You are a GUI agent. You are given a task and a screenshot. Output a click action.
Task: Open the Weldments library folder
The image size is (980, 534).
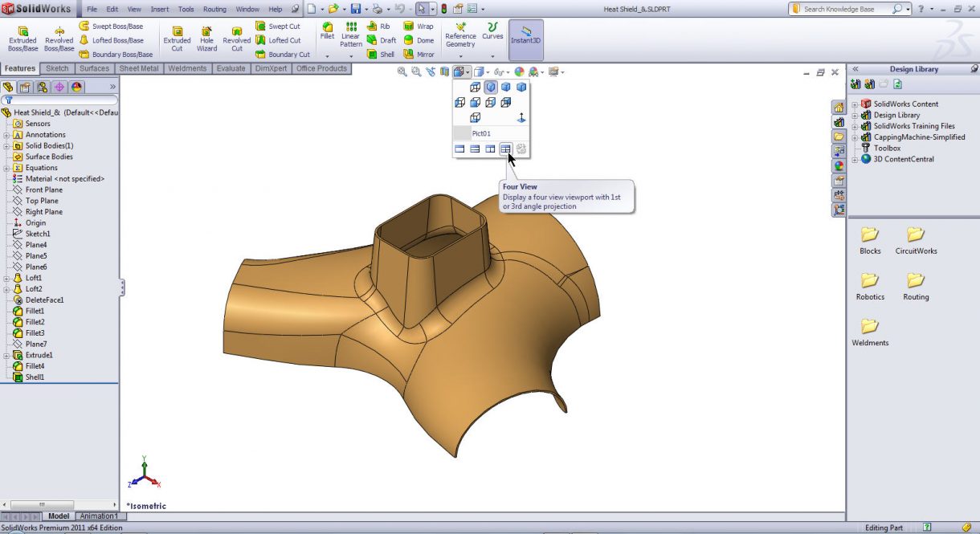(870, 332)
